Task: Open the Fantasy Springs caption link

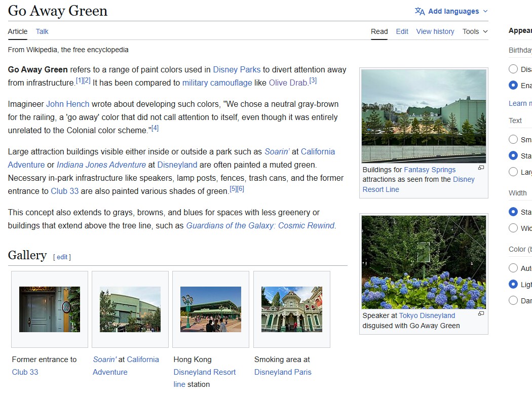Action: click(x=430, y=170)
